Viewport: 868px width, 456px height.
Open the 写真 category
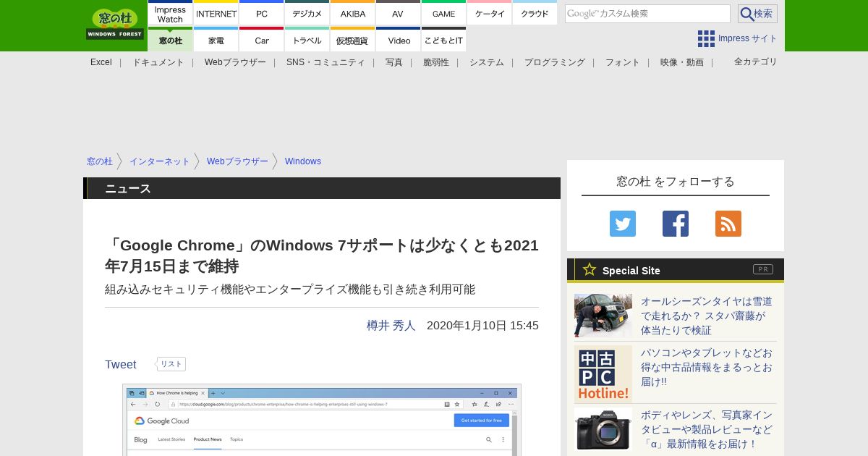(x=394, y=62)
